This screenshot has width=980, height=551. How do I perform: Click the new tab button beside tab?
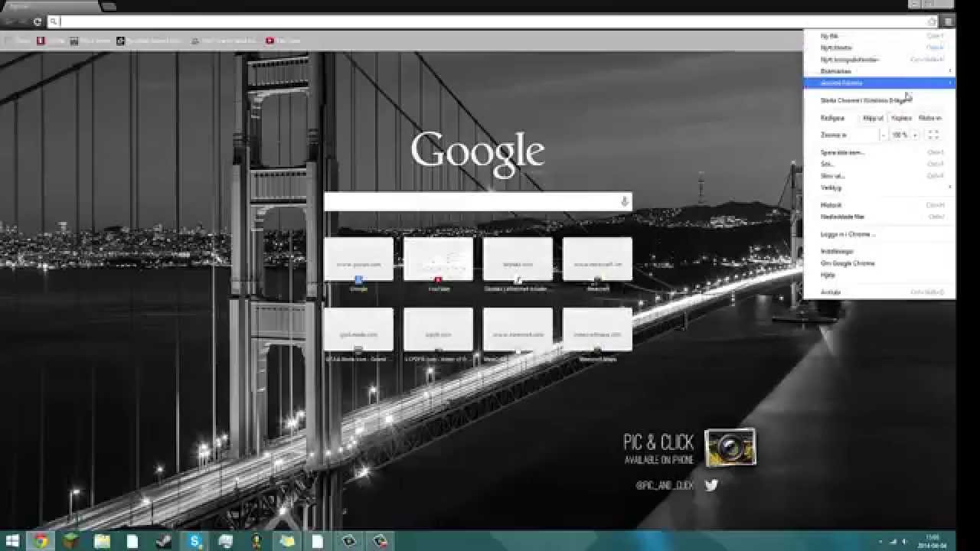click(109, 6)
